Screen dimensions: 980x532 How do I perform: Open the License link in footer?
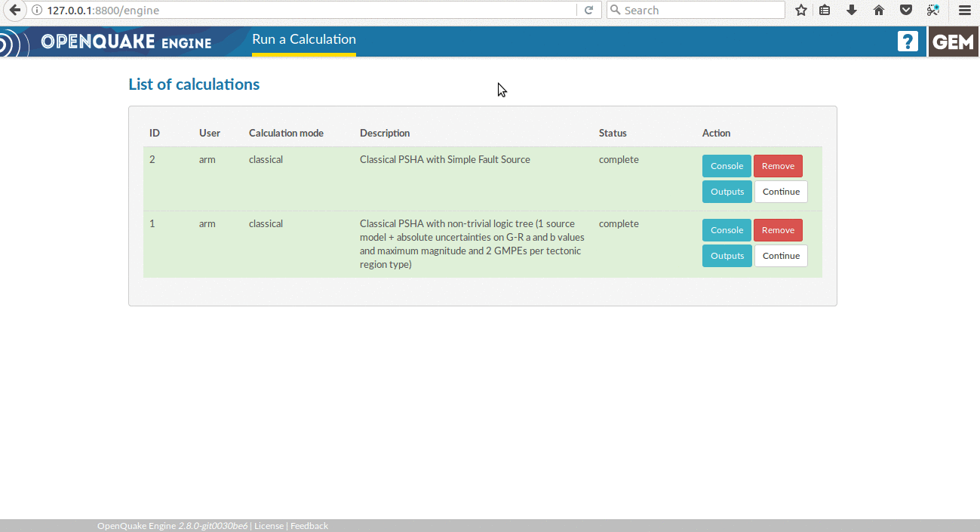[x=269, y=526]
